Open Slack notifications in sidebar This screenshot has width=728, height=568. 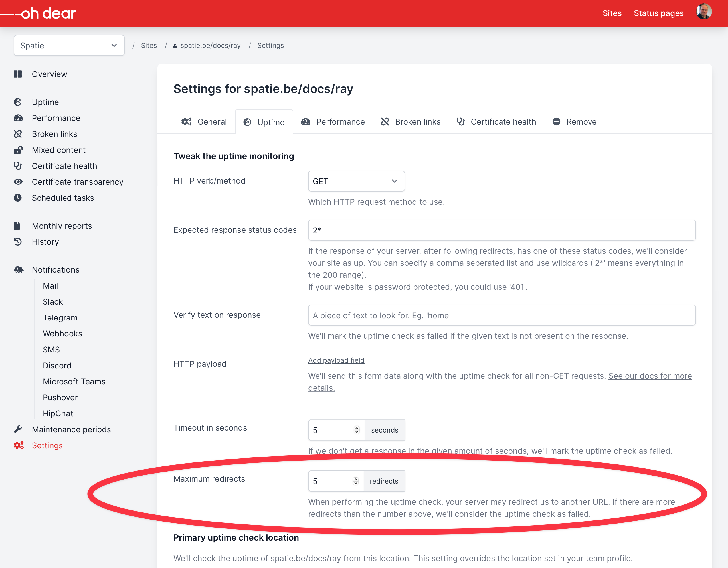(x=53, y=301)
